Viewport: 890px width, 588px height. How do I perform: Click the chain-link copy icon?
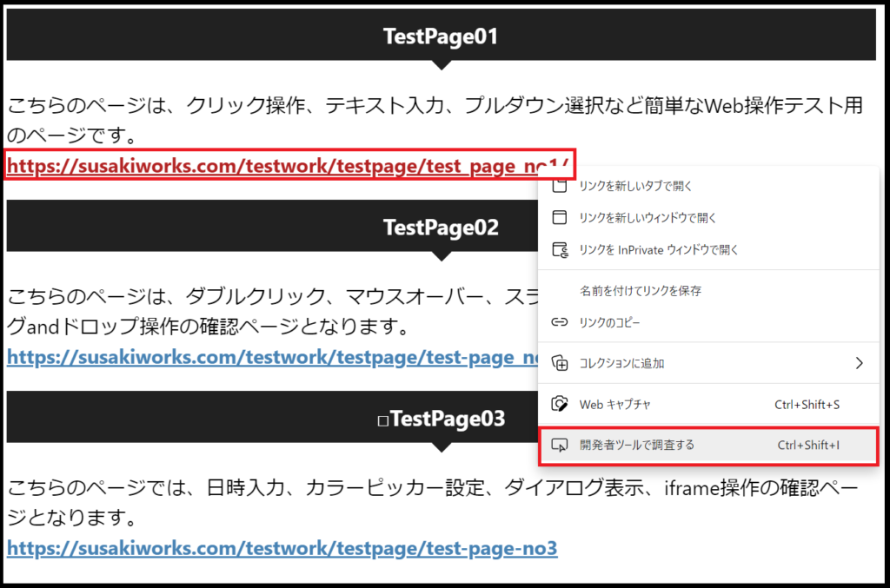[560, 322]
